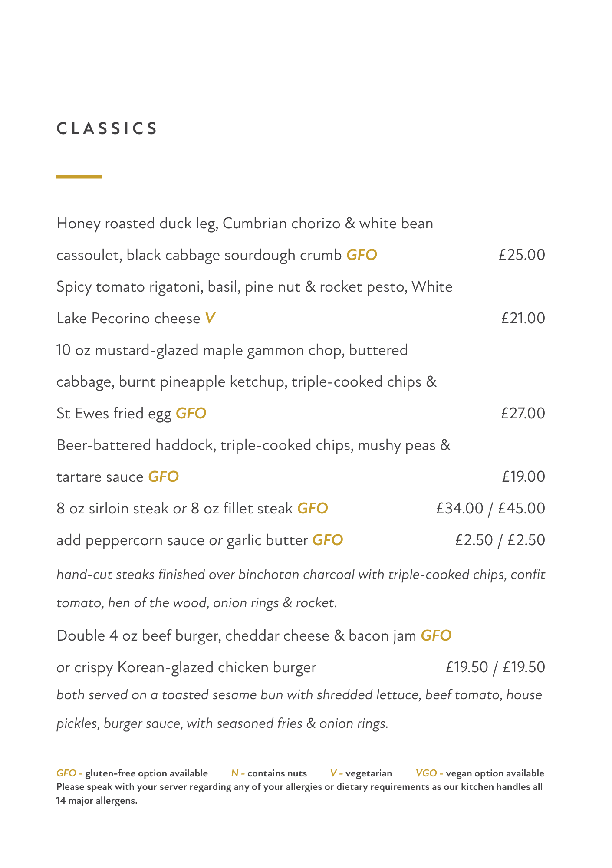
Task: Click the £27.00 gammon price
Action: point(523,413)
